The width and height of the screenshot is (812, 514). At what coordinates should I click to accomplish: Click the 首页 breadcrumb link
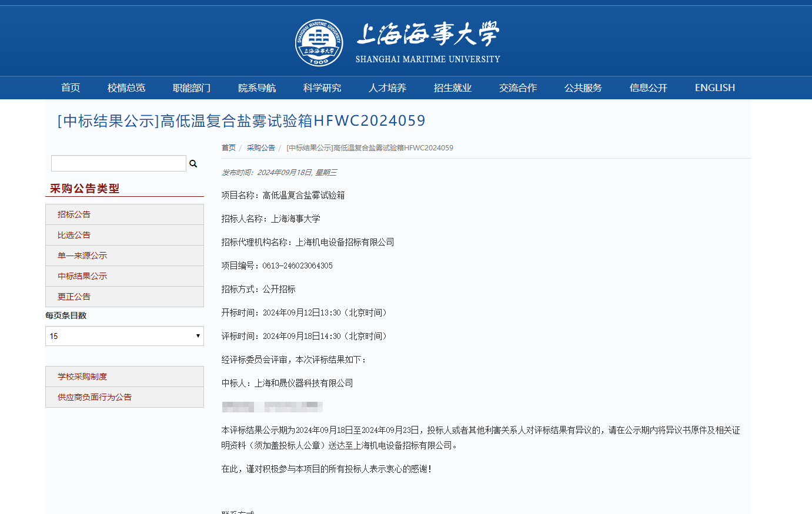point(229,148)
